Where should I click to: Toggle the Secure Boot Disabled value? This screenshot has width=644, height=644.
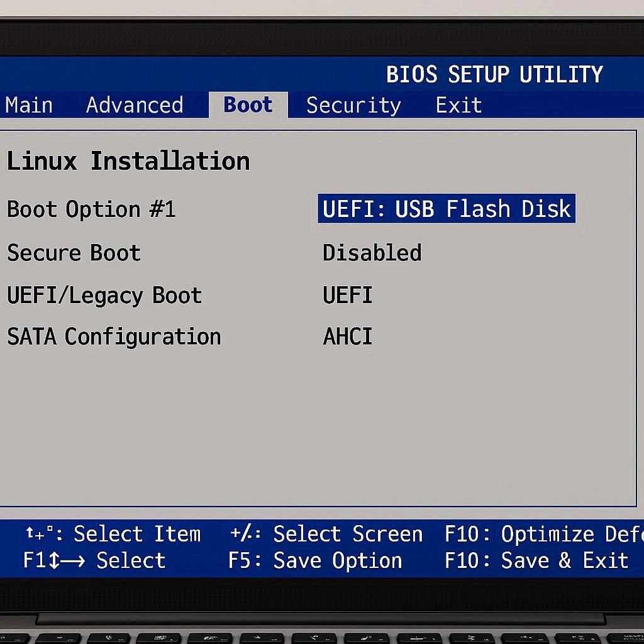(x=372, y=253)
